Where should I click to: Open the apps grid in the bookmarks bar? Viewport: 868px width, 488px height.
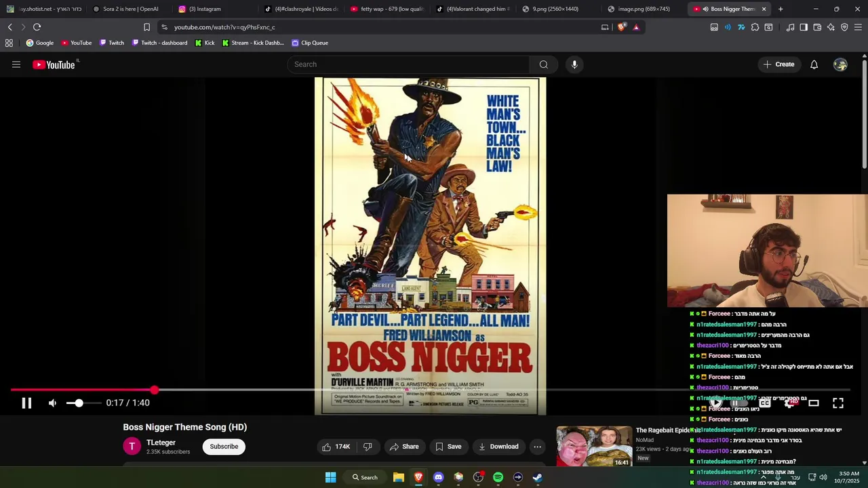coord(9,43)
